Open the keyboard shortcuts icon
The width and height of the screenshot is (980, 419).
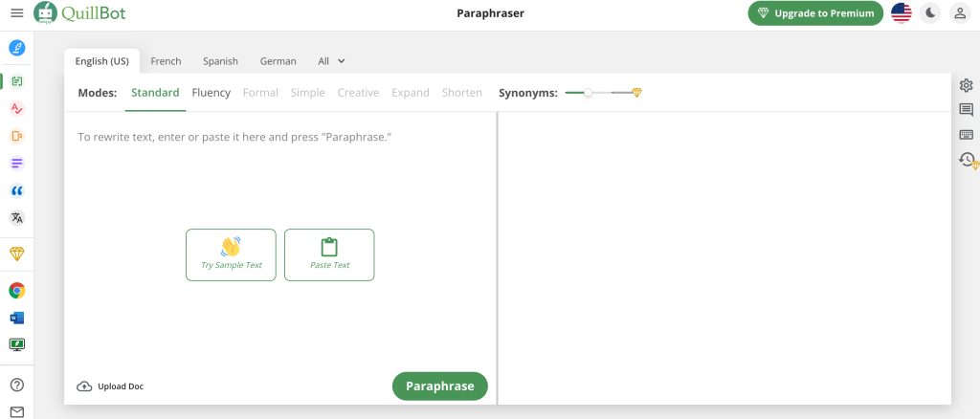pyautogui.click(x=966, y=134)
